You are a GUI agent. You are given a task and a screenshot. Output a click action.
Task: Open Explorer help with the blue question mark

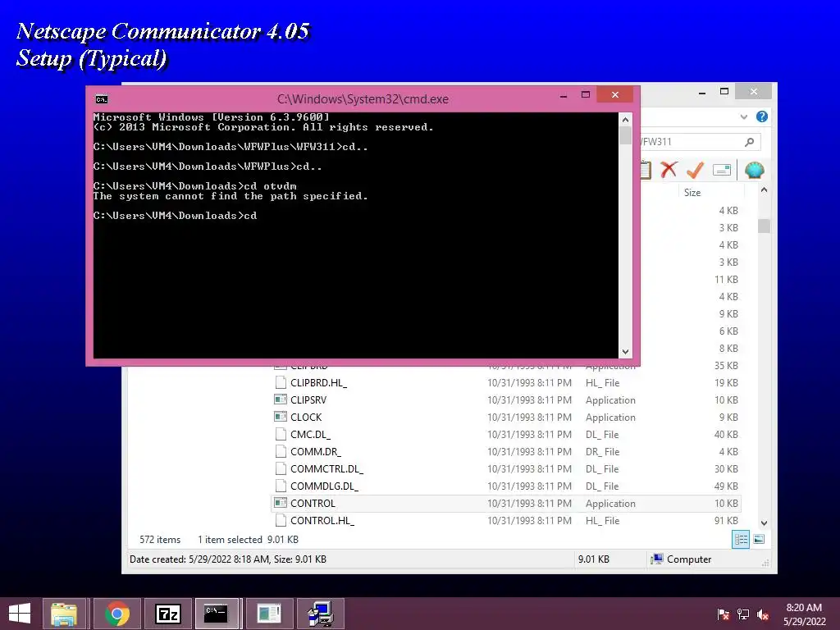click(762, 116)
